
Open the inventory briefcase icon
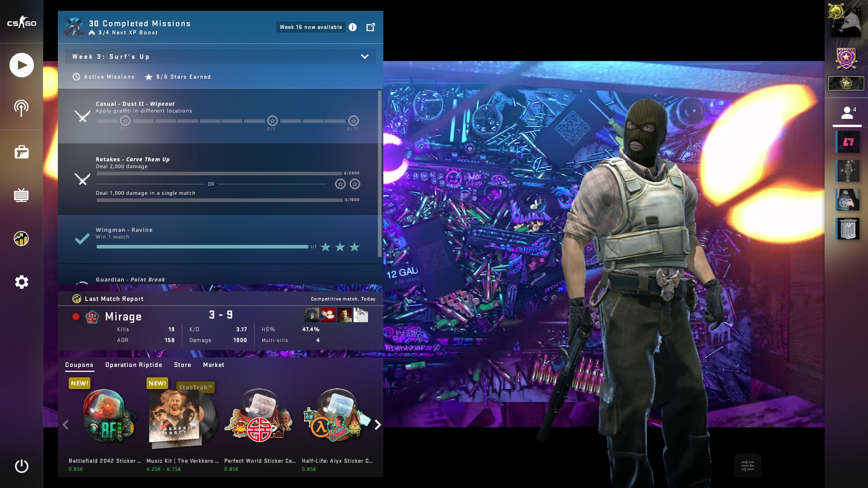tap(21, 152)
